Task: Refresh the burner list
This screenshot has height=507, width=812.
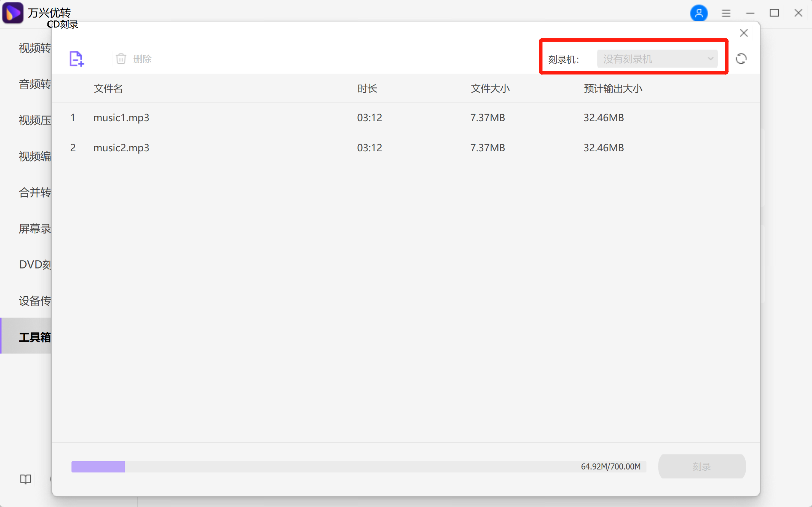Action: tap(741, 59)
